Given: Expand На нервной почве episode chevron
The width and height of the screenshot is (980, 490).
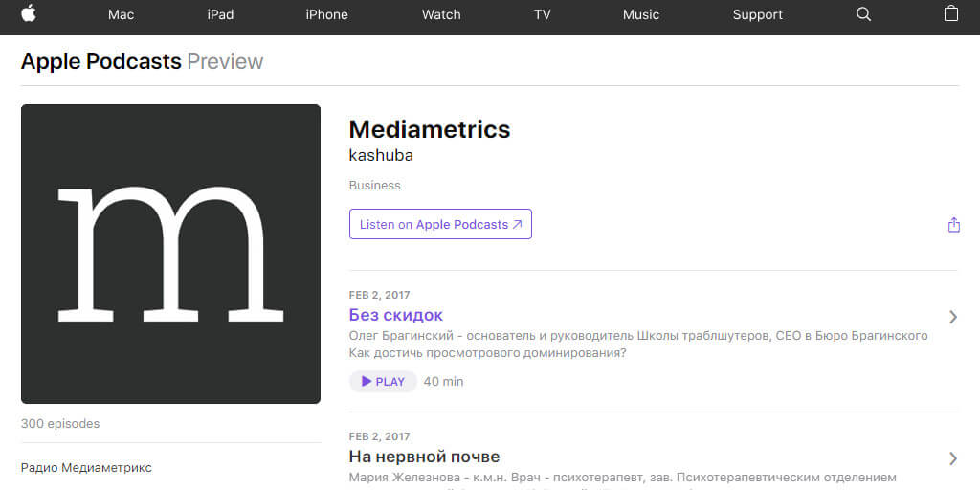Looking at the screenshot, I should click(952, 458).
